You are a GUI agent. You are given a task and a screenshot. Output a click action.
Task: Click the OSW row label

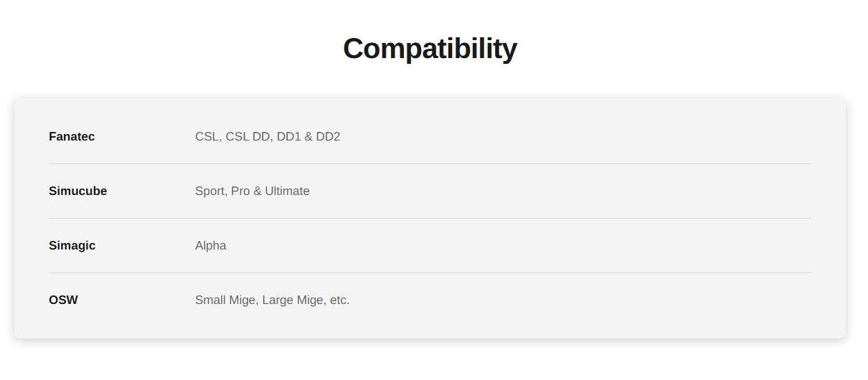63,300
